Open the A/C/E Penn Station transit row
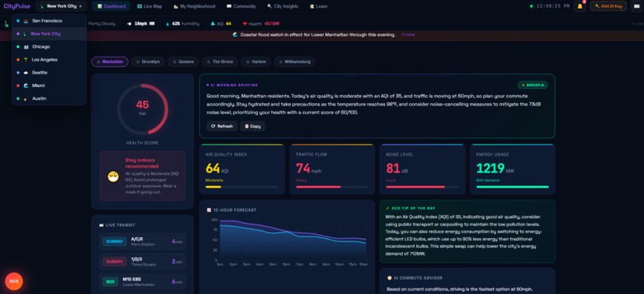This screenshot has height=294, width=644. coord(142,241)
